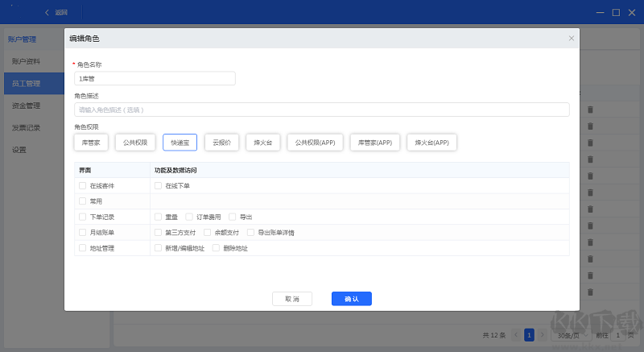
Task: Switch to the 库管家 permission tab
Action: (x=91, y=143)
